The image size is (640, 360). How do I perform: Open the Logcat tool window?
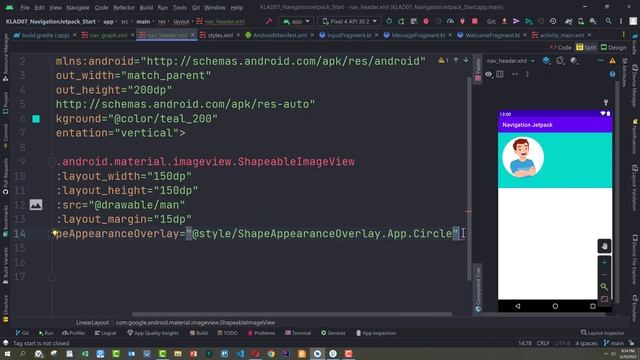(105, 333)
